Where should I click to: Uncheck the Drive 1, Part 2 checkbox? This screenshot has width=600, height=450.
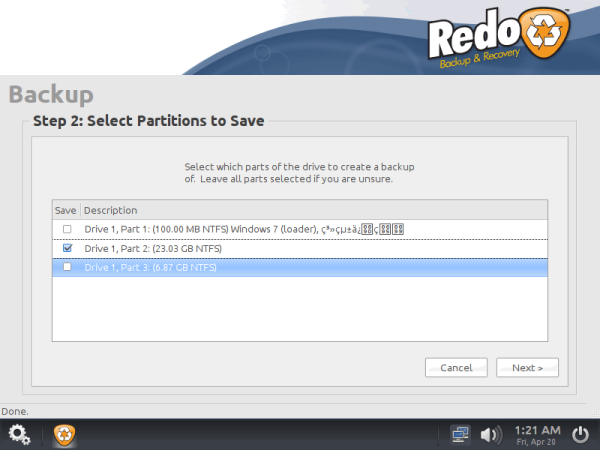click(x=67, y=248)
